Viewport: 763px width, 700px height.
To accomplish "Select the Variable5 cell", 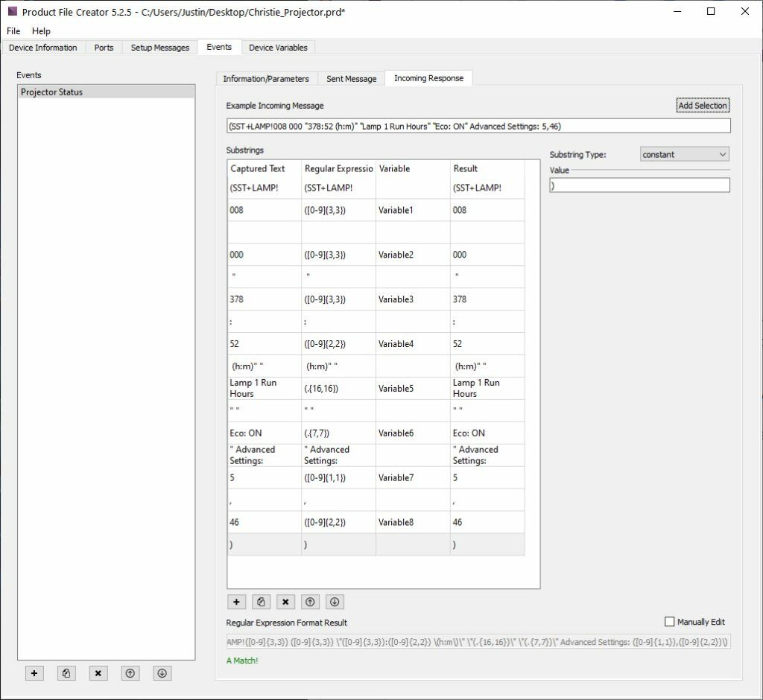I will tap(413, 388).
